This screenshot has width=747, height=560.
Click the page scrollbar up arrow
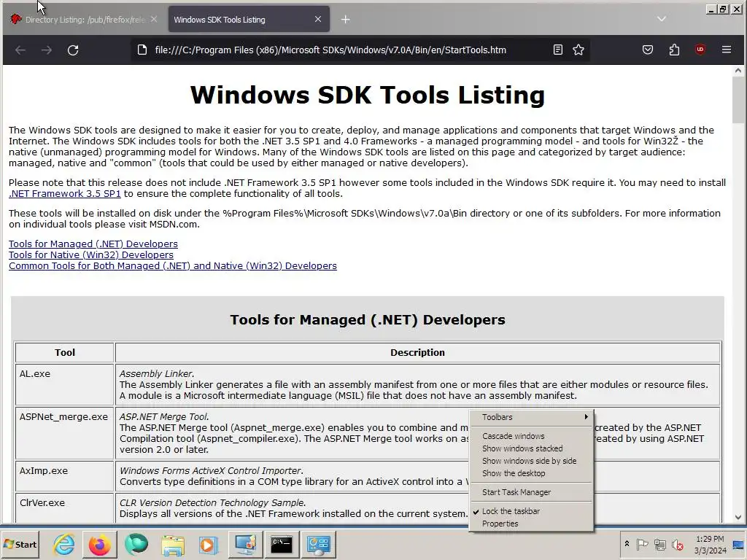click(738, 71)
